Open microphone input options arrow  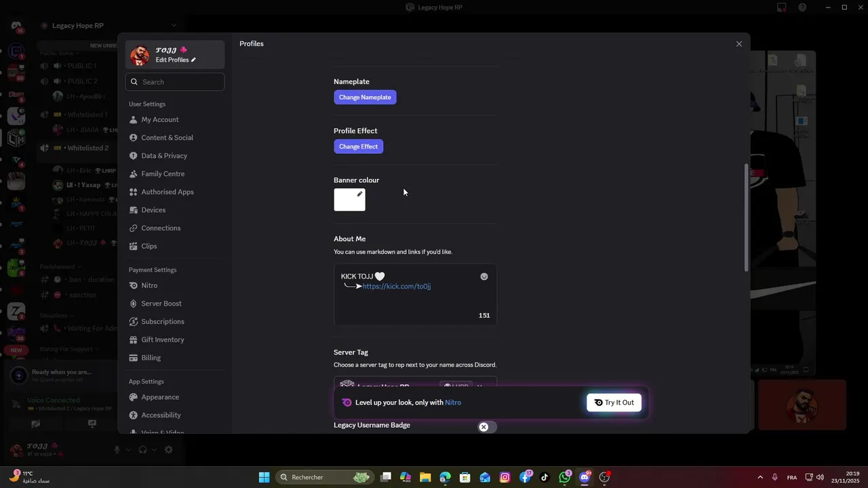click(x=128, y=450)
